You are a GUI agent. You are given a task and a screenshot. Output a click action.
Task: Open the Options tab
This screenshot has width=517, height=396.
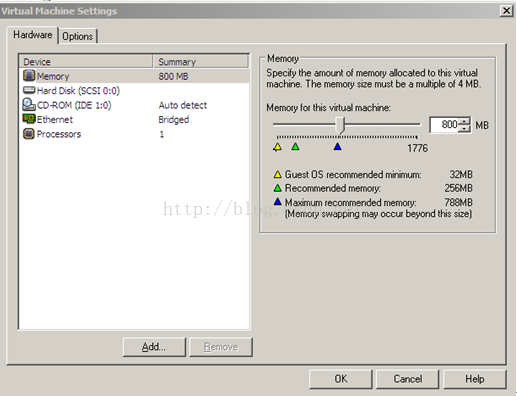78,36
